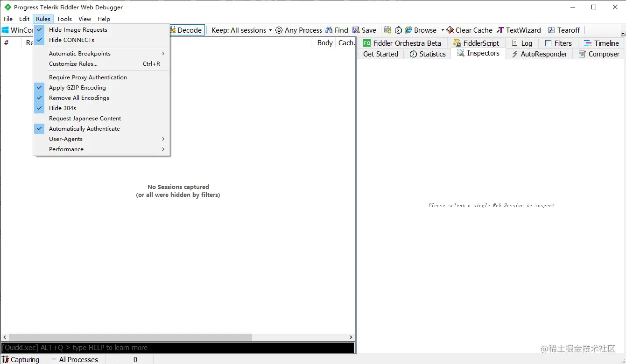The image size is (626, 364).
Task: Click the session count 0 in status bar
Action: pos(135,360)
